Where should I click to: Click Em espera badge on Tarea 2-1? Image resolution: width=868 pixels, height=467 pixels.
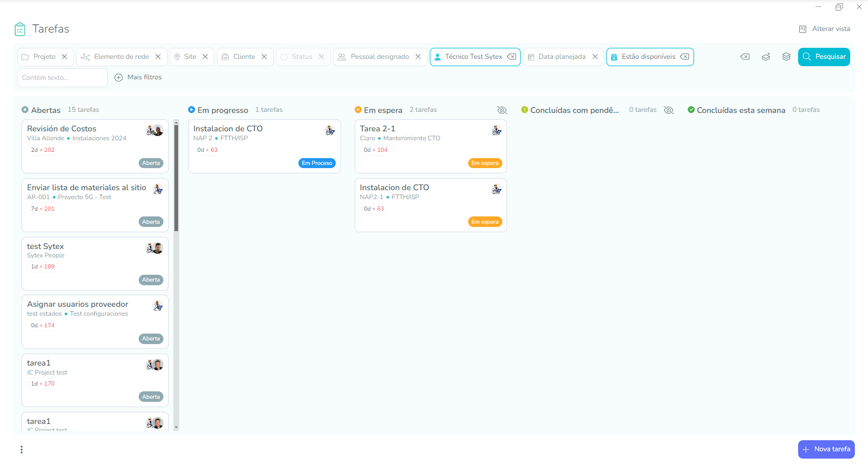pos(485,163)
